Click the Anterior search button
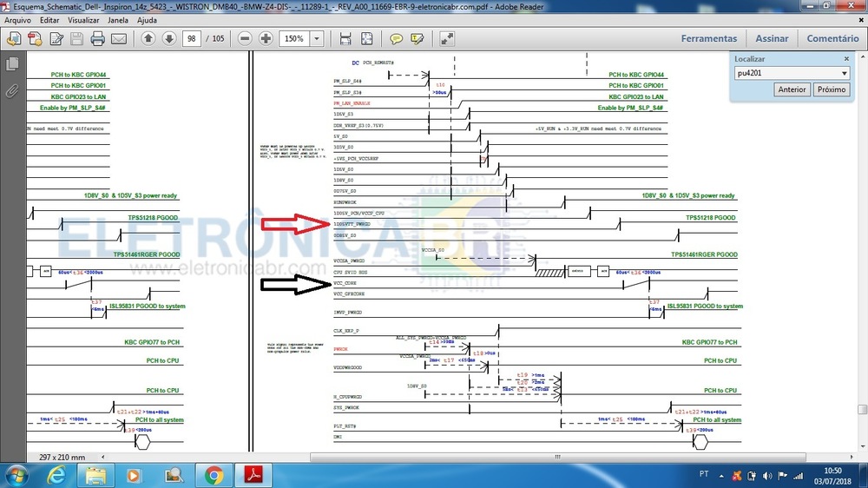The width and height of the screenshot is (868, 488). point(792,89)
